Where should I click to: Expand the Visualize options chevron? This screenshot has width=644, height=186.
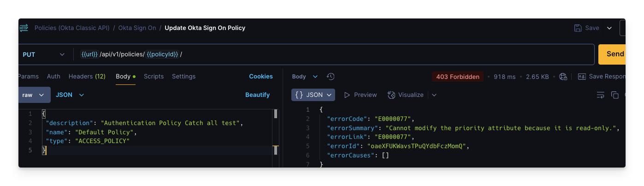434,95
